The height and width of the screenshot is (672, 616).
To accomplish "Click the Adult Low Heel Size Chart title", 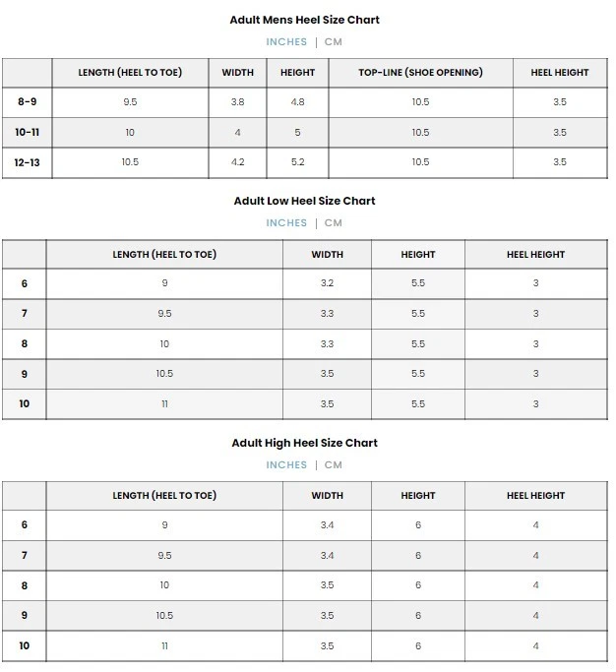I will coord(304,201).
